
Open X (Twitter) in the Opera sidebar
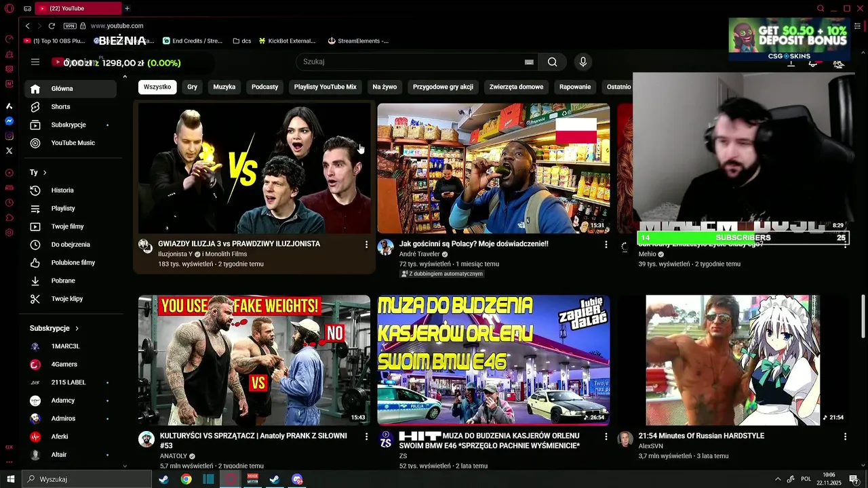tap(9, 150)
